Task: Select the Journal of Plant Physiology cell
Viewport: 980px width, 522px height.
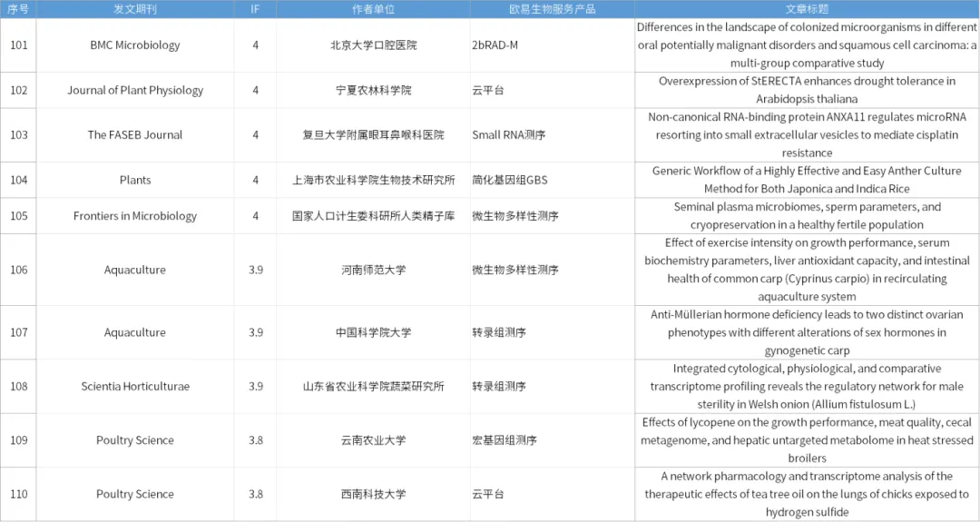Action: (x=135, y=90)
